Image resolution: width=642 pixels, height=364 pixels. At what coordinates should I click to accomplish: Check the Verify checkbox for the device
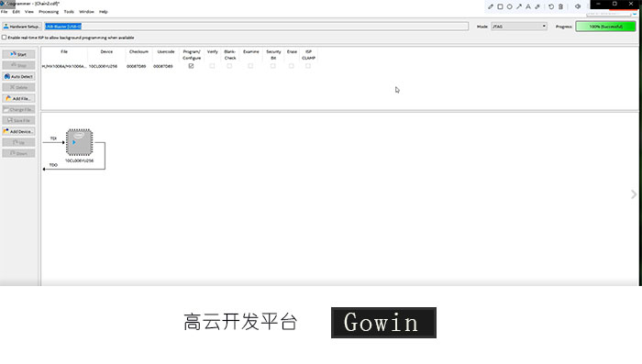coord(212,66)
